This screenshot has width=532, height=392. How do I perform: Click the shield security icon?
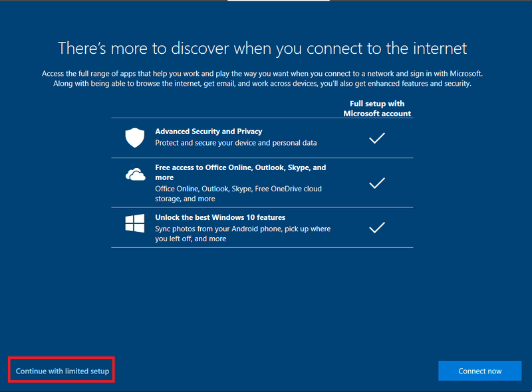[x=135, y=138]
